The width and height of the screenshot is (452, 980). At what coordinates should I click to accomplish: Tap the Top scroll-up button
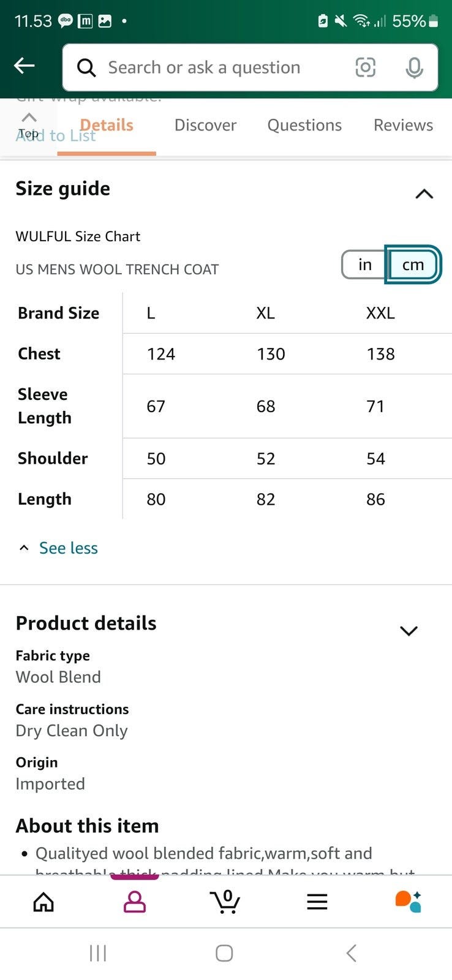(28, 126)
